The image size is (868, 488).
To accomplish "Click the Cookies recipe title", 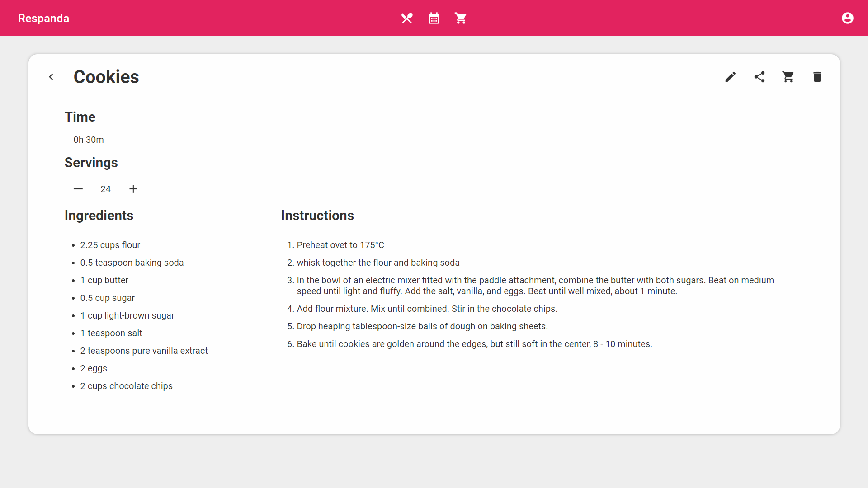I will click(x=106, y=77).
